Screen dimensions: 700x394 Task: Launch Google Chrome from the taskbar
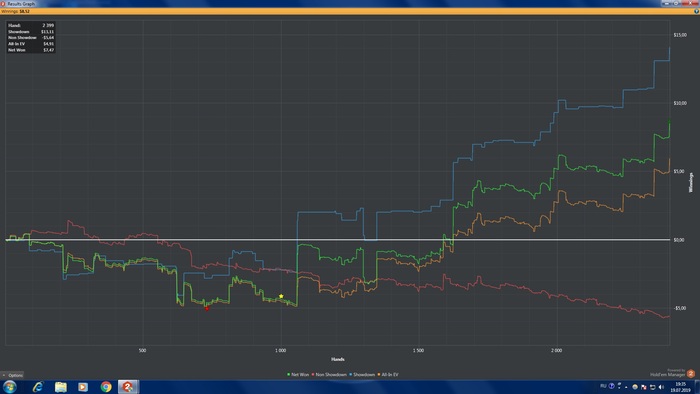[106, 386]
